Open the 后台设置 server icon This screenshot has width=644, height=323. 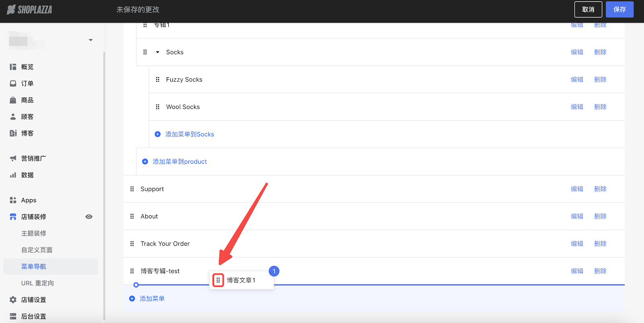click(x=13, y=316)
